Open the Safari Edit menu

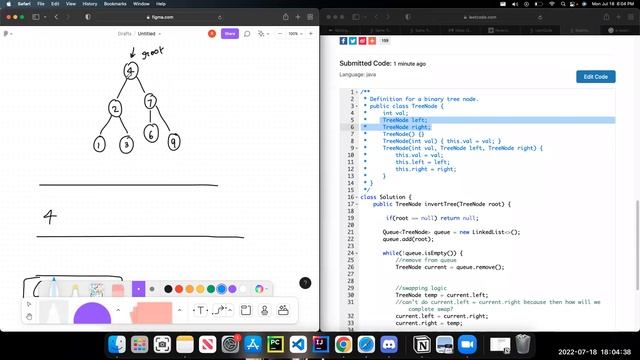pos(55,4)
